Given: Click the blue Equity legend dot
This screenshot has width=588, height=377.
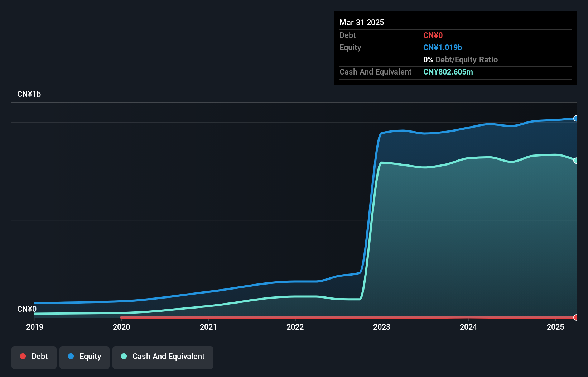Looking at the screenshot, I should [71, 356].
